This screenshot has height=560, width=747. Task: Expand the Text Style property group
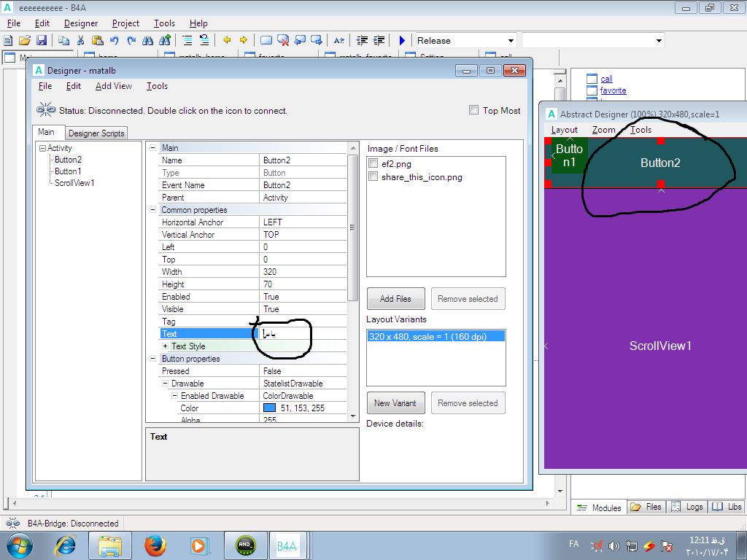[x=165, y=346]
